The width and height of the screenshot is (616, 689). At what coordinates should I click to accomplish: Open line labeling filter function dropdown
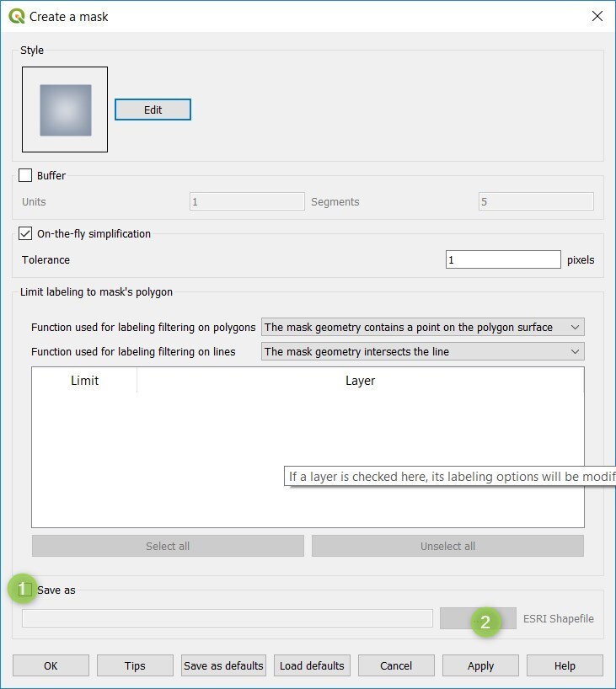coord(422,351)
